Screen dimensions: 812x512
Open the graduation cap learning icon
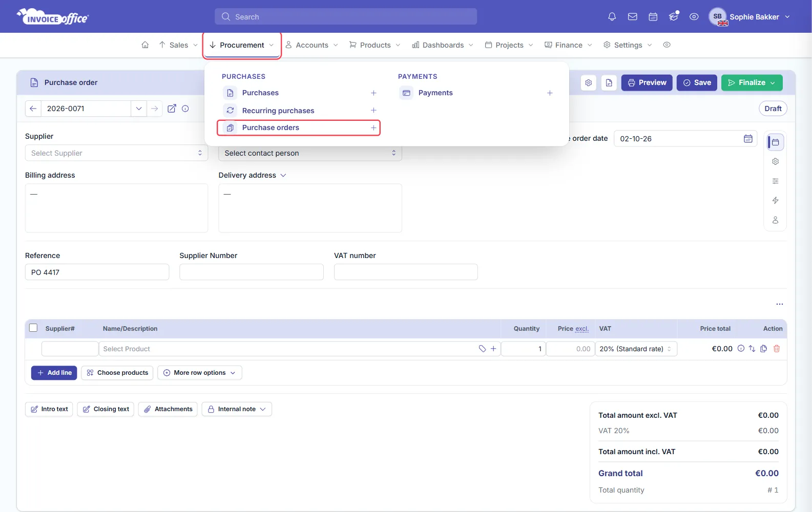pos(674,17)
